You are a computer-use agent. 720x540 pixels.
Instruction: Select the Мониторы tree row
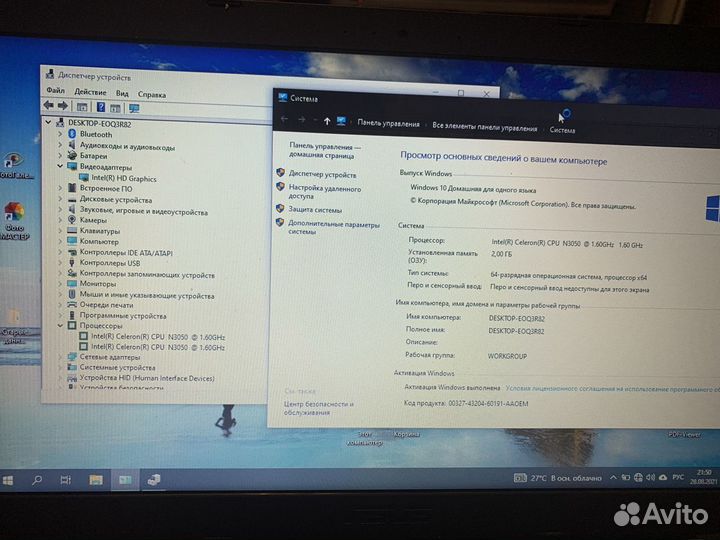(98, 284)
